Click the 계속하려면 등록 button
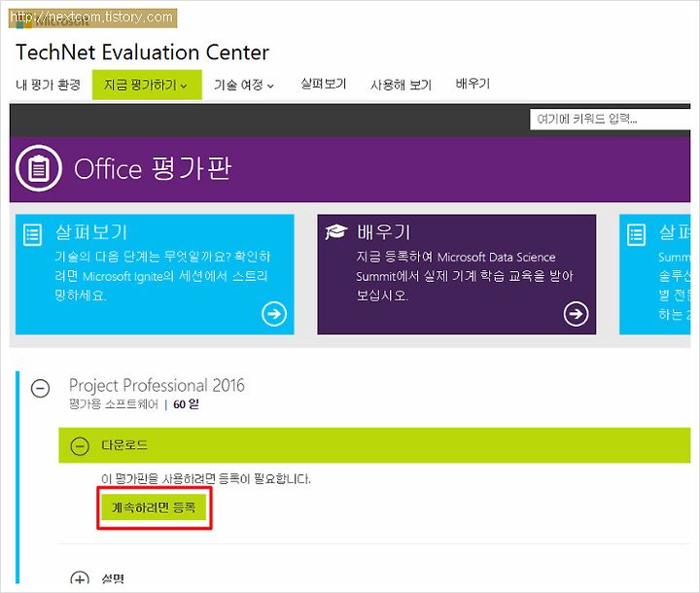700x593 pixels. pos(154,507)
